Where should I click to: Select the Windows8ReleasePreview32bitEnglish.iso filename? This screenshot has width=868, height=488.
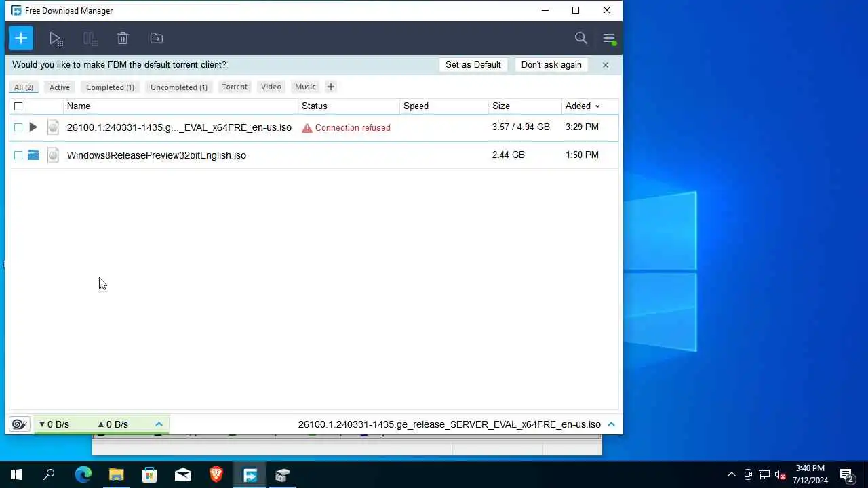(157, 155)
